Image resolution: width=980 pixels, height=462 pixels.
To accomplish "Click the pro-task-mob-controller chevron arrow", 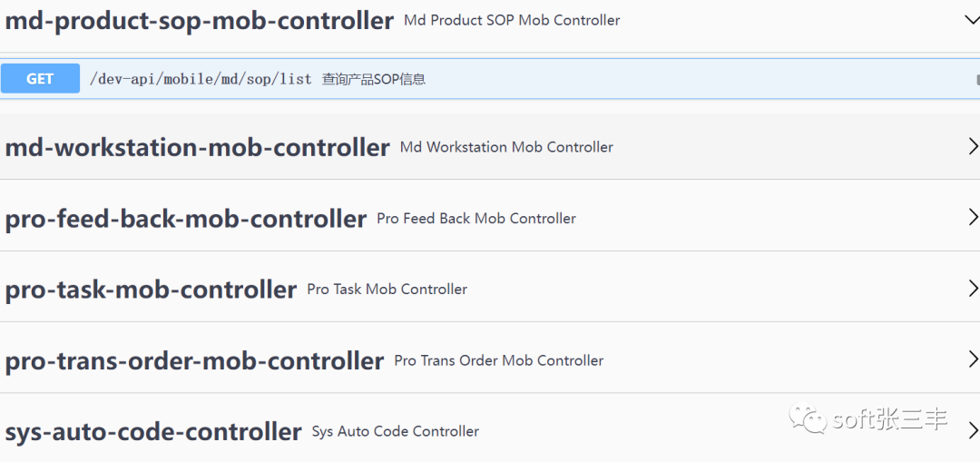I will click(x=973, y=289).
